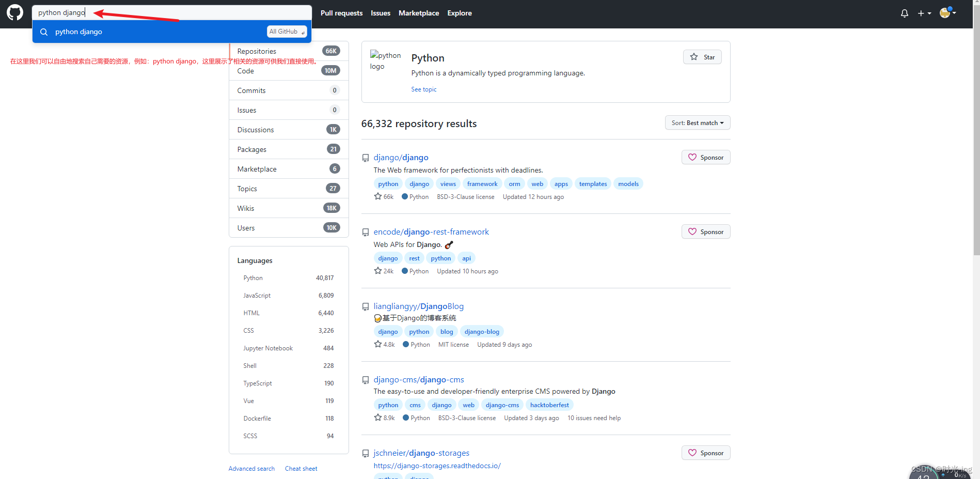The height and width of the screenshot is (479, 980).
Task: Open the search Cheat sheet
Action: (301, 469)
